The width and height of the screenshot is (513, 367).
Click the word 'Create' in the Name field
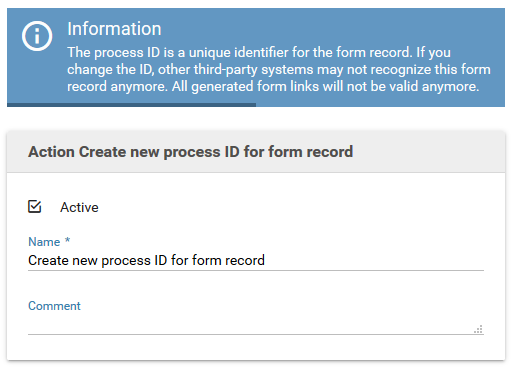pyautogui.click(x=49, y=260)
